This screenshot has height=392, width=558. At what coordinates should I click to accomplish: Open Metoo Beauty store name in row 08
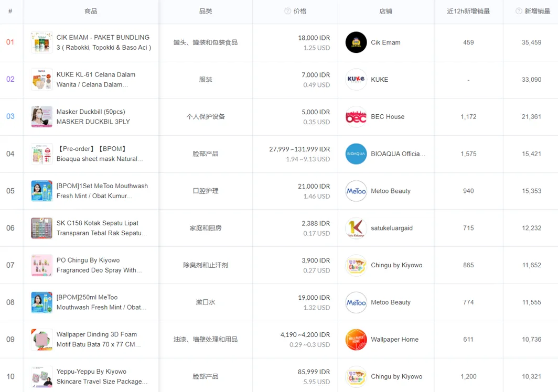390,302
